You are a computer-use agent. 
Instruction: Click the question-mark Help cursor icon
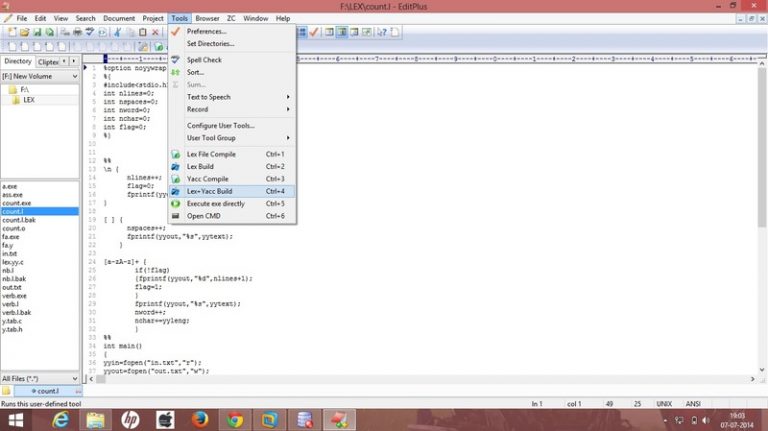pos(382,32)
